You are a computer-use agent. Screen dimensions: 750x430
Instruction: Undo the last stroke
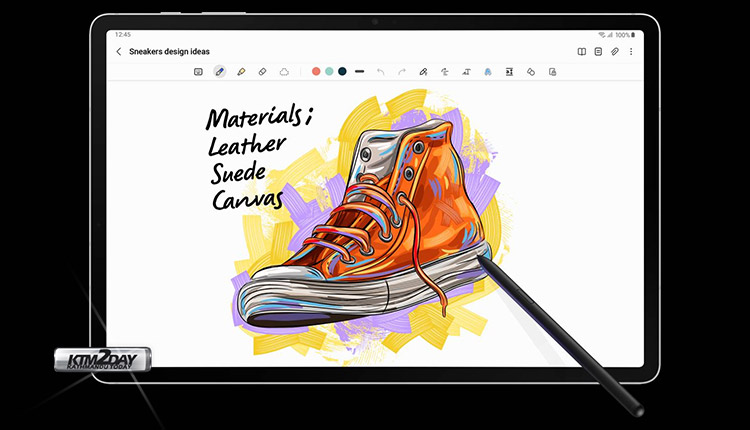380,72
